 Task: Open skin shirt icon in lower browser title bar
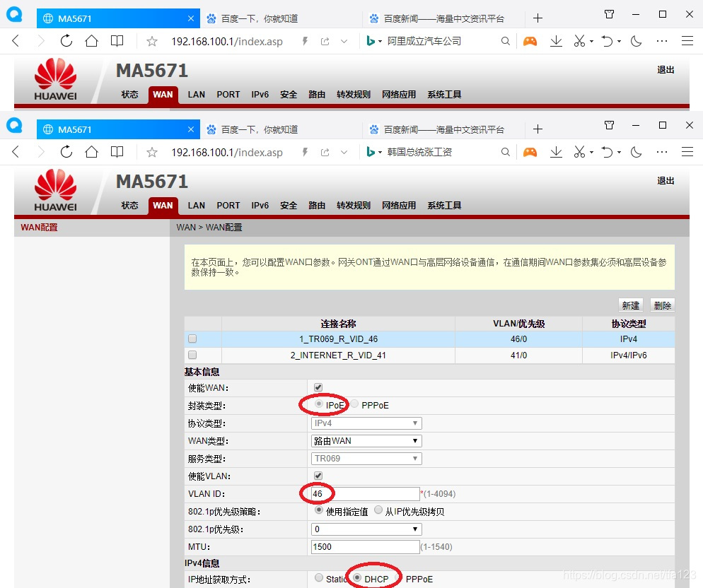(609, 125)
